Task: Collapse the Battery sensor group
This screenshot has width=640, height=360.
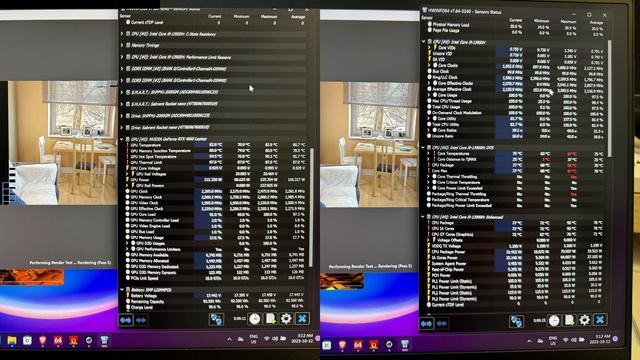Action: [x=122, y=289]
